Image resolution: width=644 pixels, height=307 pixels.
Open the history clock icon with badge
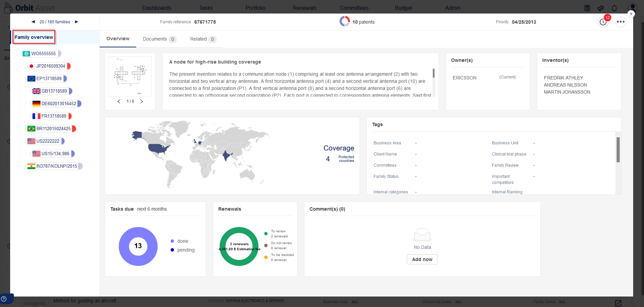click(603, 22)
